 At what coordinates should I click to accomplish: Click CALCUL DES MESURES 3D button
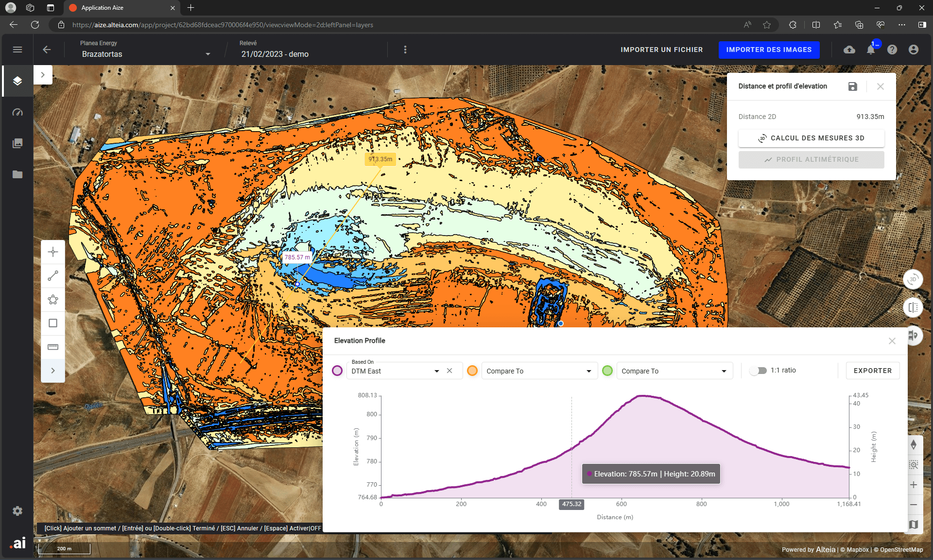(x=811, y=138)
